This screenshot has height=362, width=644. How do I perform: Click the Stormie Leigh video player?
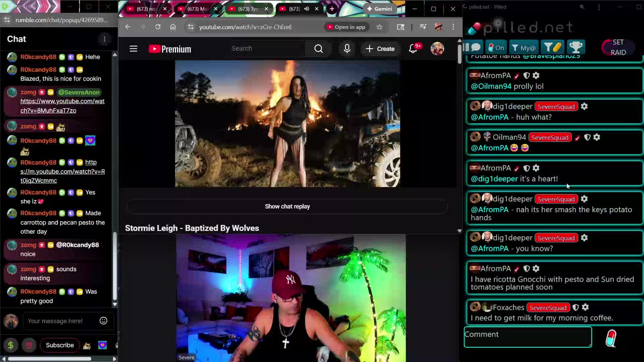pos(287,124)
